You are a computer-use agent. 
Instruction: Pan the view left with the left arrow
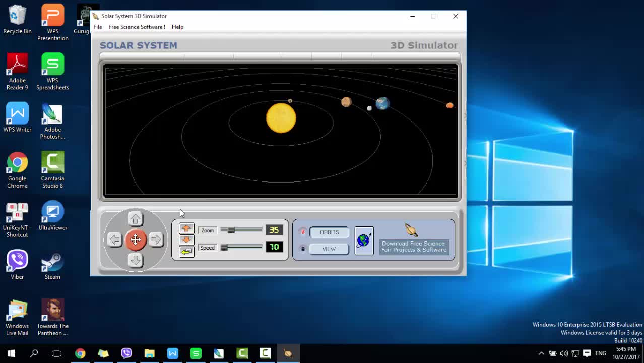click(x=115, y=239)
